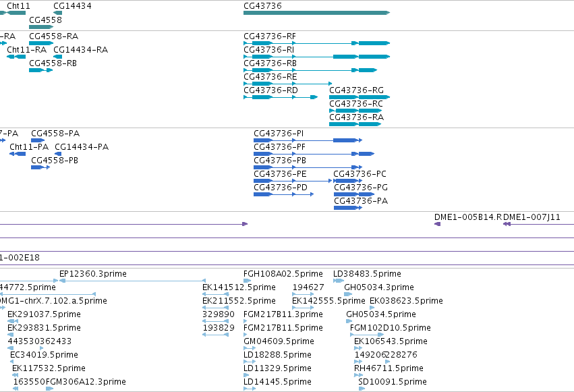Select EST EK106543.5prime

coord(358,349)
